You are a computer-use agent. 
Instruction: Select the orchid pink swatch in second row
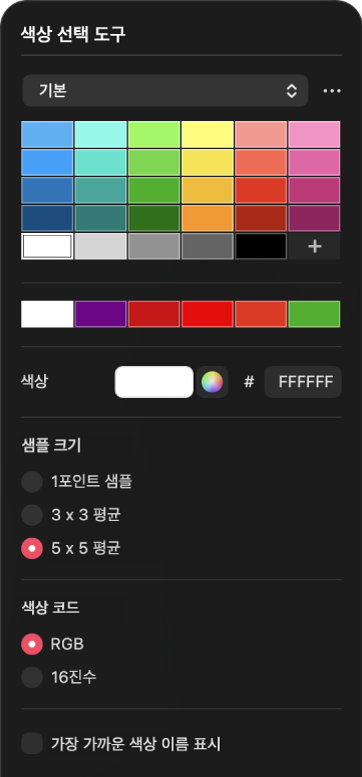pos(314,163)
